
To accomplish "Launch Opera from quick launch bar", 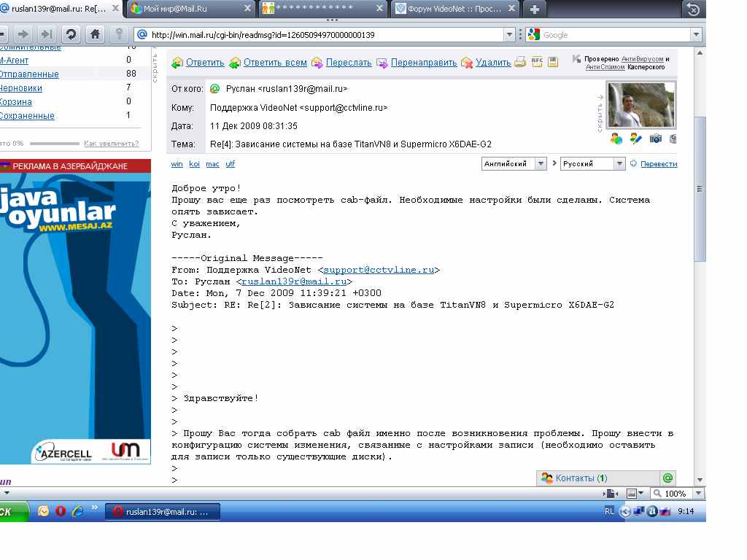I will pos(61,511).
